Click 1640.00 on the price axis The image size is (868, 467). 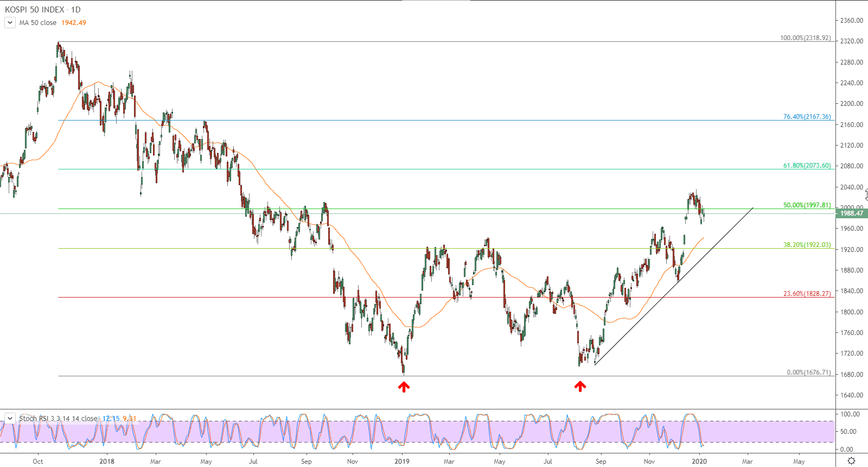pos(852,395)
